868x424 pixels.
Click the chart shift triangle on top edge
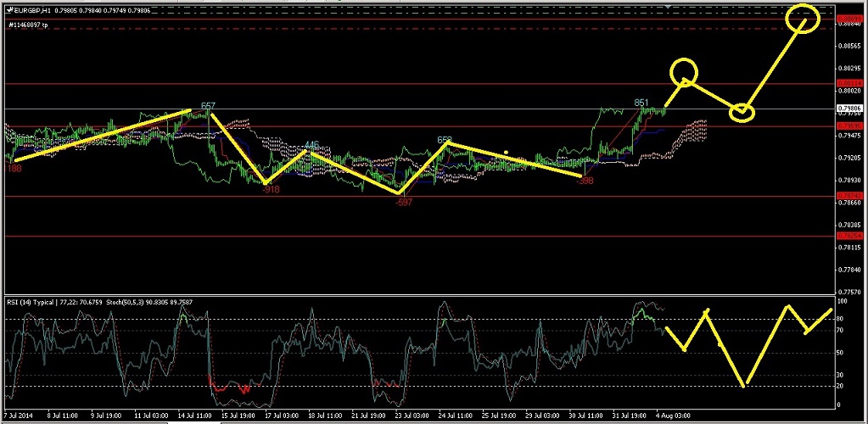(671, 6)
